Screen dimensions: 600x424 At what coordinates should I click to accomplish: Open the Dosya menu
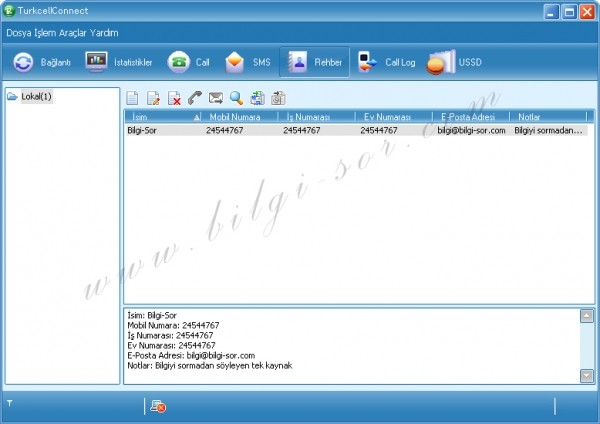point(19,33)
